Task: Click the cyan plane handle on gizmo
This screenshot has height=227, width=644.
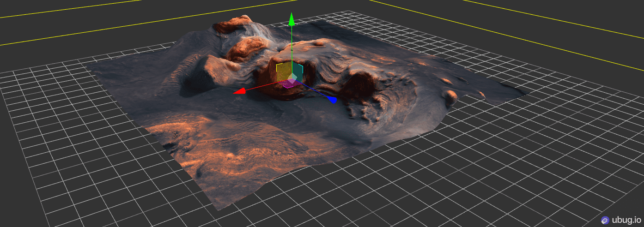Action: [298, 72]
